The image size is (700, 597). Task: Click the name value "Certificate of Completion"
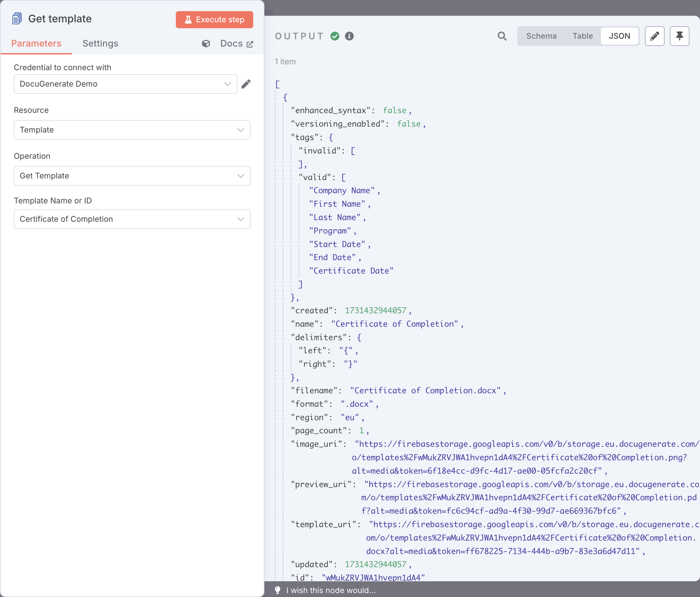click(395, 324)
